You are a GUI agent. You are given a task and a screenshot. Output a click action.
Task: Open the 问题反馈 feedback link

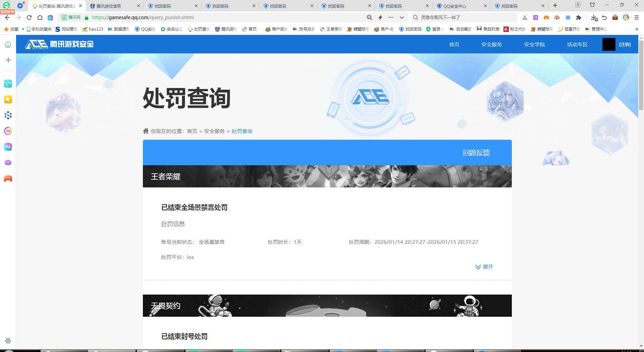pos(476,152)
